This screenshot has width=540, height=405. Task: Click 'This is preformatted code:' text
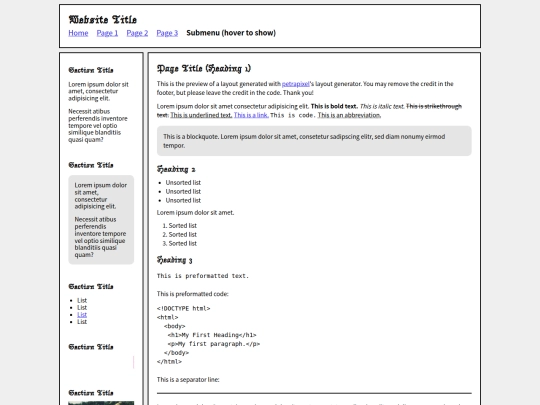(x=193, y=294)
